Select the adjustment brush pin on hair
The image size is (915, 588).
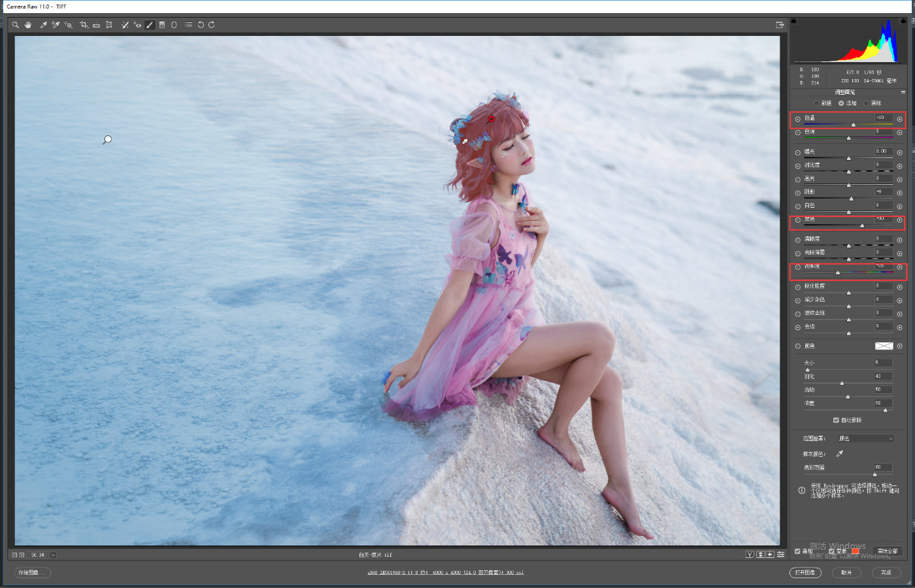491,119
